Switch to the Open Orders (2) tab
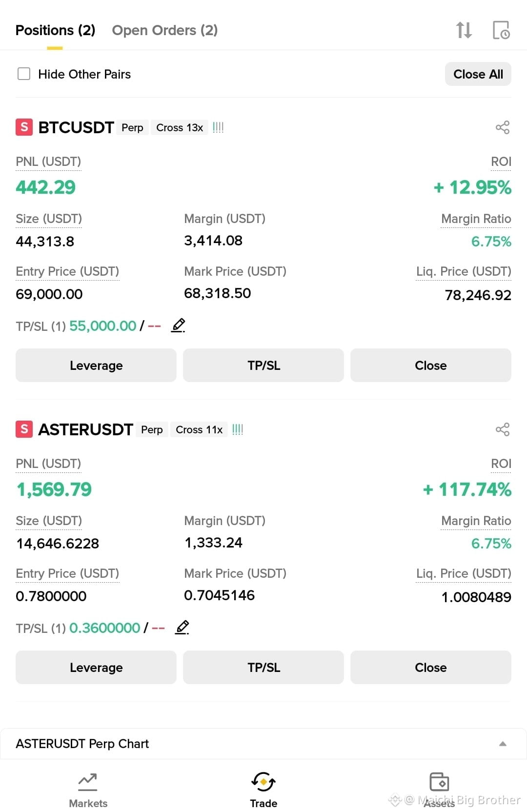This screenshot has height=812, width=527. [165, 30]
